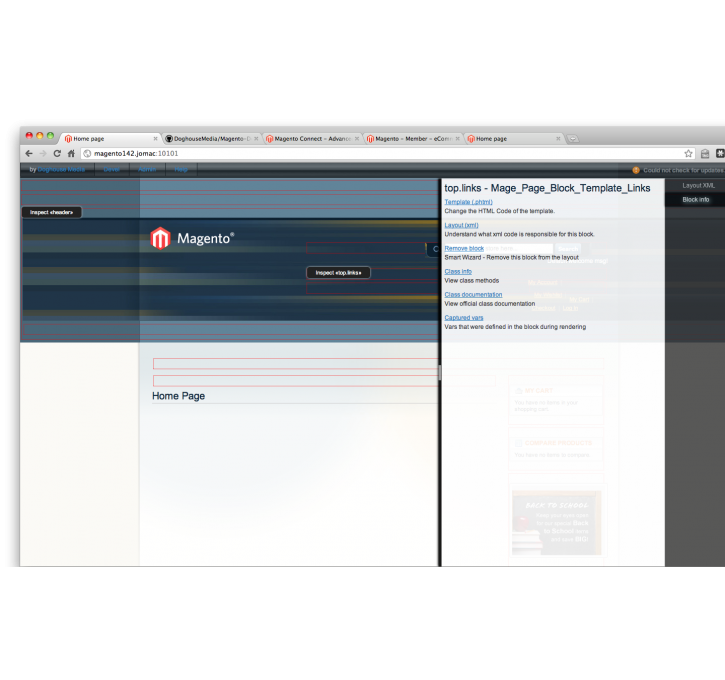Open the Admin menu in developer toolbar
The height and width of the screenshot is (680, 725).
coord(147,170)
